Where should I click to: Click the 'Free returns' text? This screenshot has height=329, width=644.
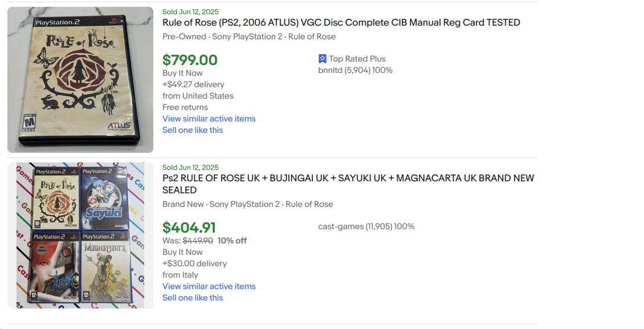(x=185, y=107)
